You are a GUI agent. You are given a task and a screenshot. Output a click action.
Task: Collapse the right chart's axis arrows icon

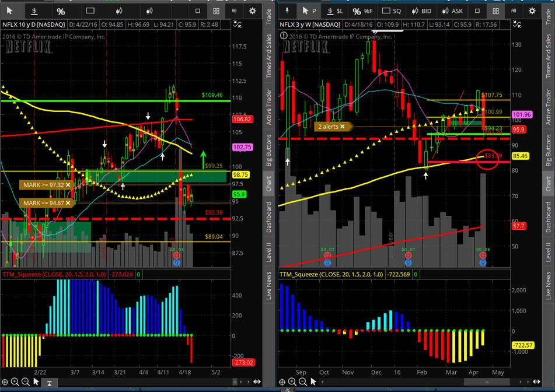516,24
